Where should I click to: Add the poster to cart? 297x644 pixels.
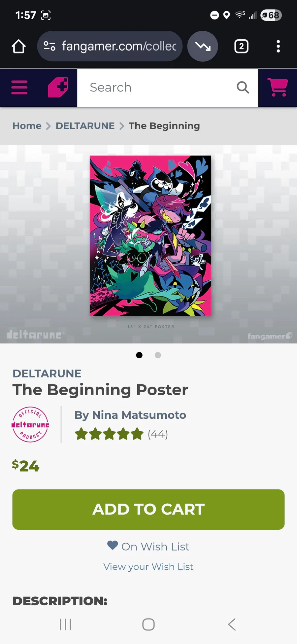[x=148, y=510]
